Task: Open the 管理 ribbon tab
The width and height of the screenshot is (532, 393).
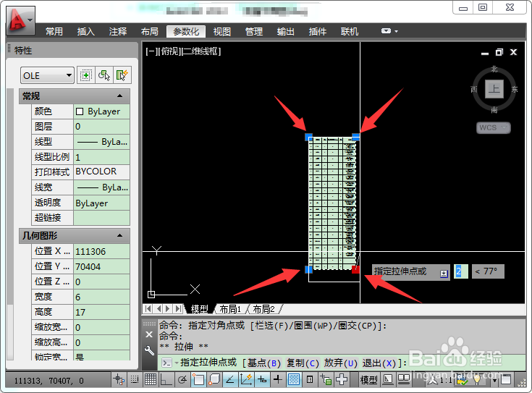Action: pyautogui.click(x=254, y=32)
